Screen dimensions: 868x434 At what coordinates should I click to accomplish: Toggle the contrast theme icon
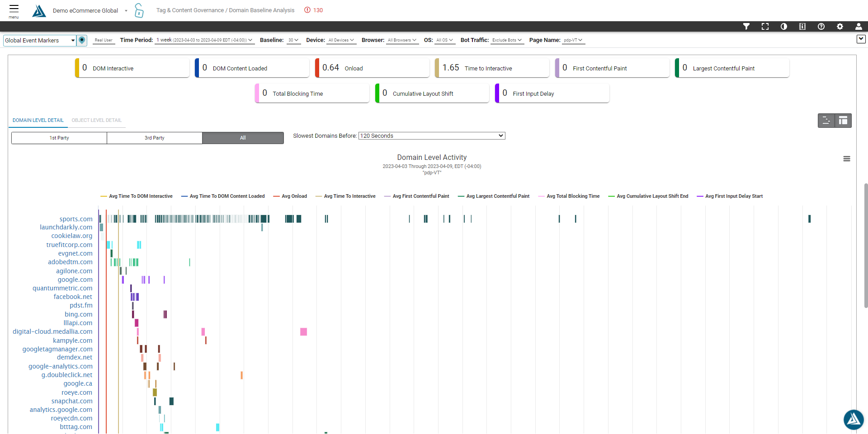pos(784,27)
